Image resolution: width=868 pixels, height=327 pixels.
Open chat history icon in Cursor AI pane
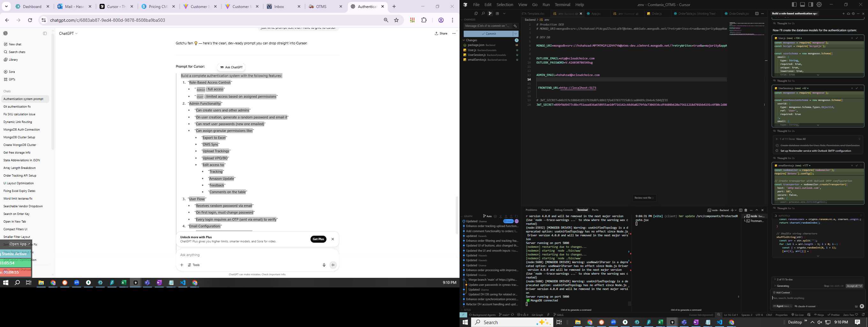click(853, 13)
